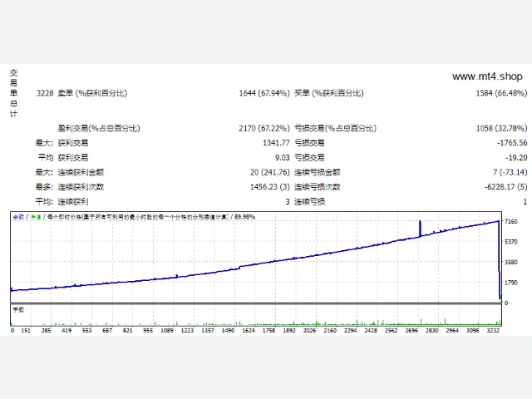Select the total trades value 3228
The height and width of the screenshot is (399, 532).
pos(45,93)
